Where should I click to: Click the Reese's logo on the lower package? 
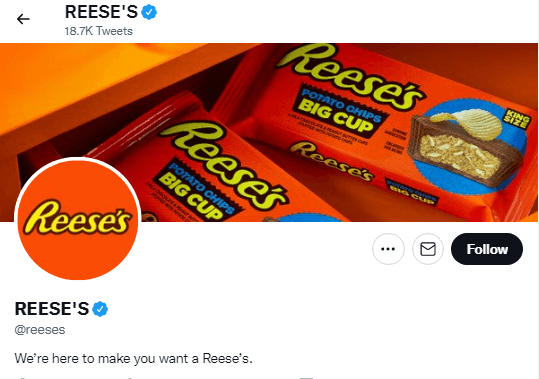(223, 165)
